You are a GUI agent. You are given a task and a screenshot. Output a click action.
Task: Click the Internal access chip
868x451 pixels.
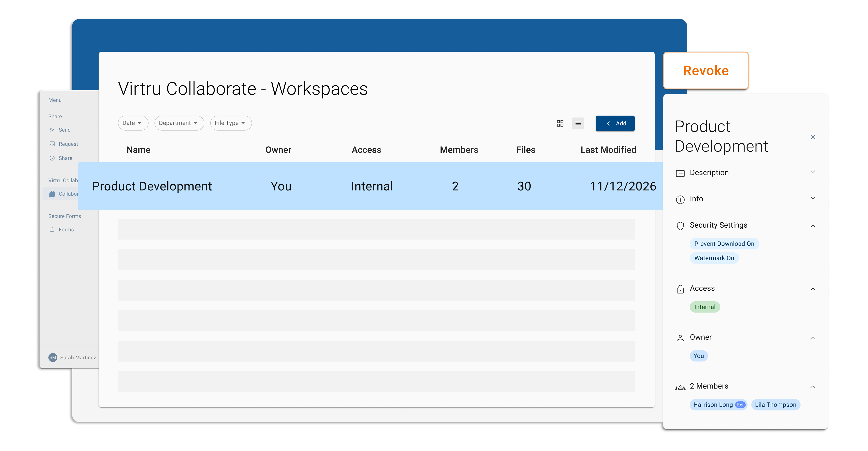tap(704, 307)
